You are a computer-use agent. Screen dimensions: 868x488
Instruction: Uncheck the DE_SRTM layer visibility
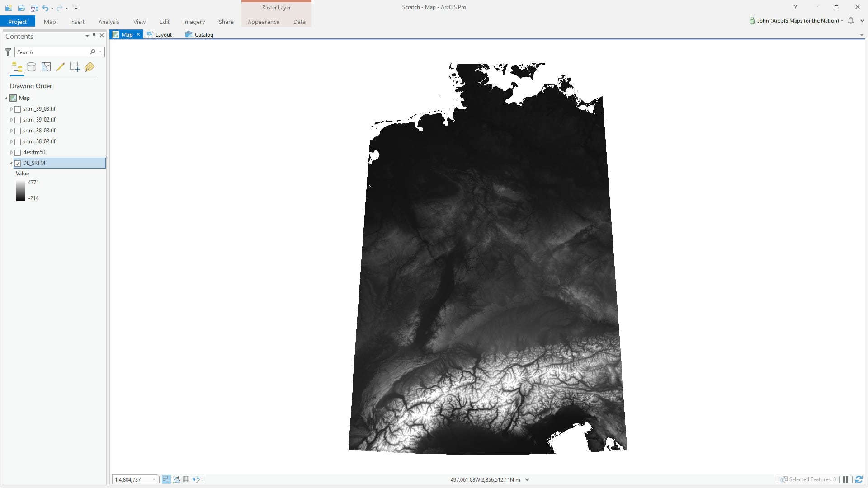[18, 163]
